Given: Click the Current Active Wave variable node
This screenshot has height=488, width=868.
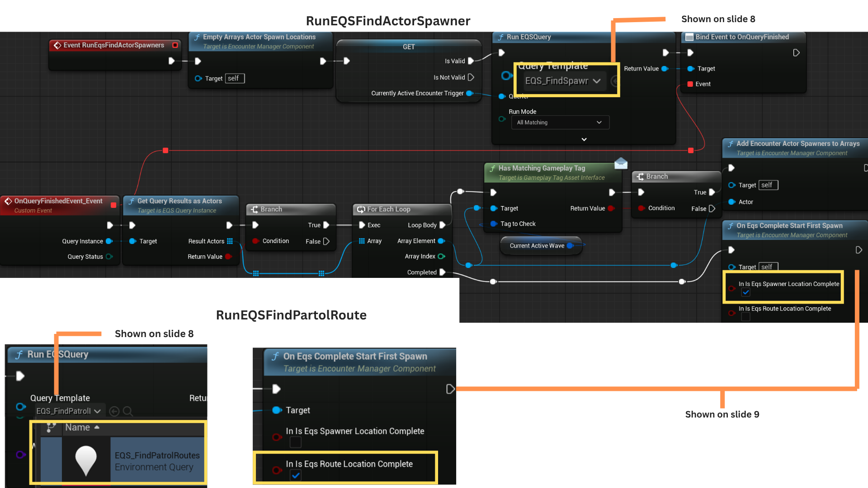Looking at the screenshot, I should tap(537, 246).
